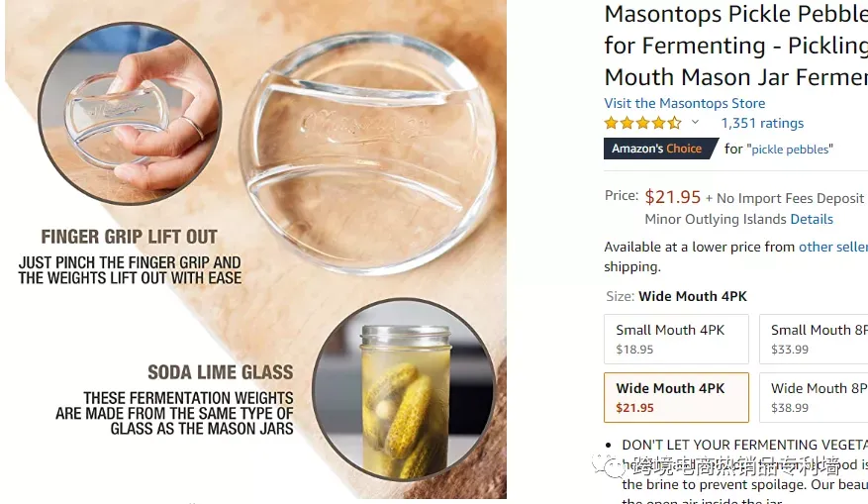This screenshot has width=868, height=504.
Task: Click the 4.5-star rating icons
Action: 642,123
